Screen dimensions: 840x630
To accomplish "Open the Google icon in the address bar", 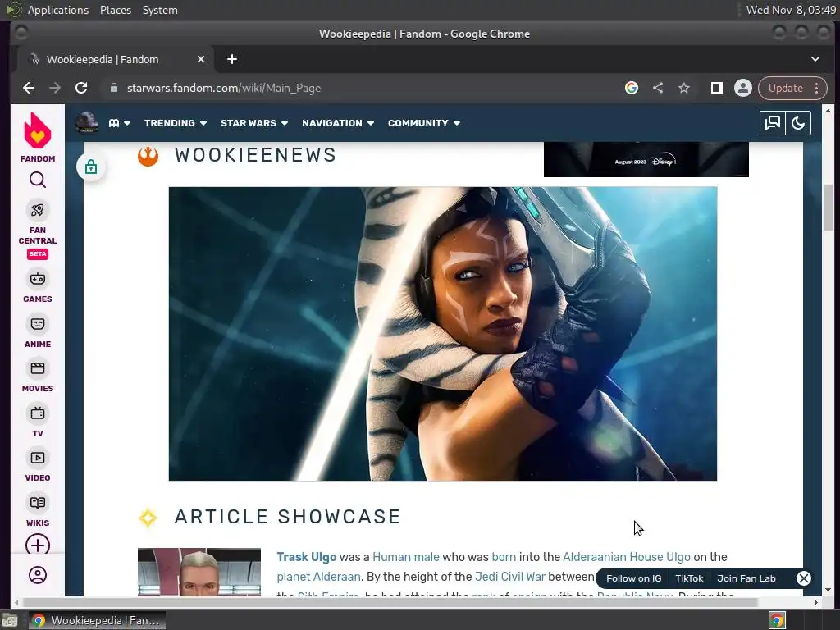I will click(x=632, y=88).
